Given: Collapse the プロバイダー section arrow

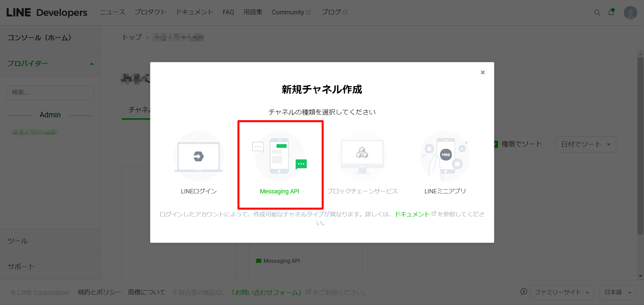Looking at the screenshot, I should (x=92, y=64).
